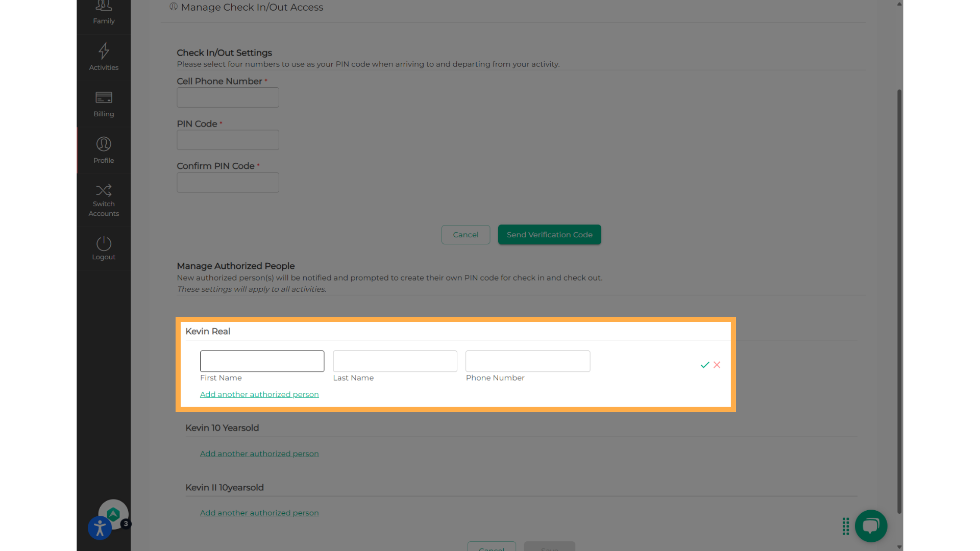Open the live chat bubble
This screenshot has height=551, width=980.
point(871,525)
